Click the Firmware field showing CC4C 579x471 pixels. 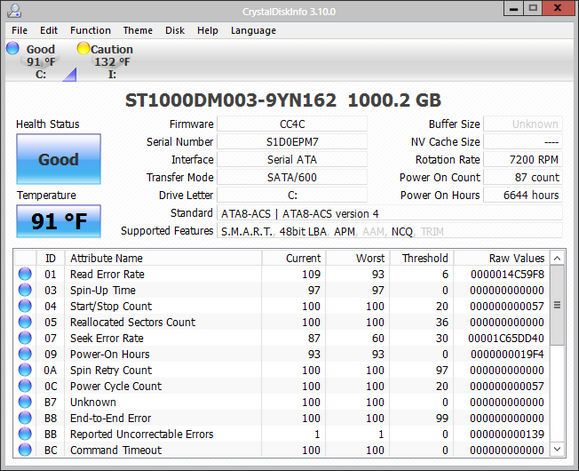[x=292, y=124]
